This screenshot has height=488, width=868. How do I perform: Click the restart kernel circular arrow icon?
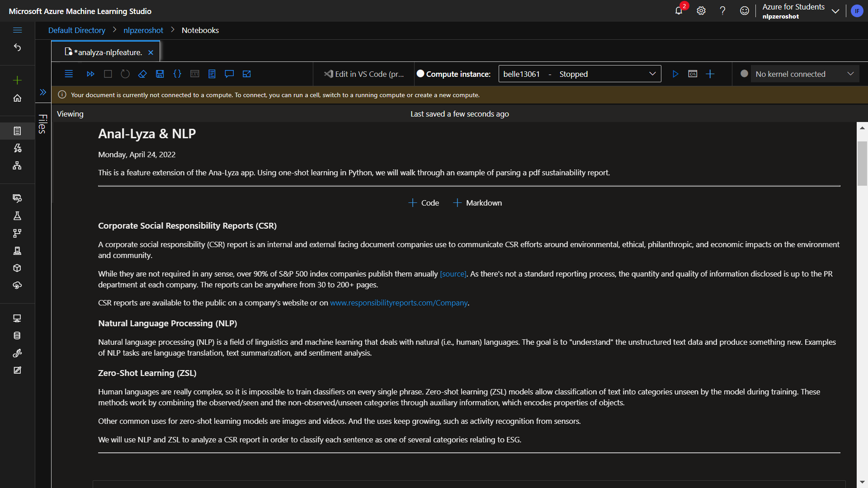pyautogui.click(x=125, y=74)
